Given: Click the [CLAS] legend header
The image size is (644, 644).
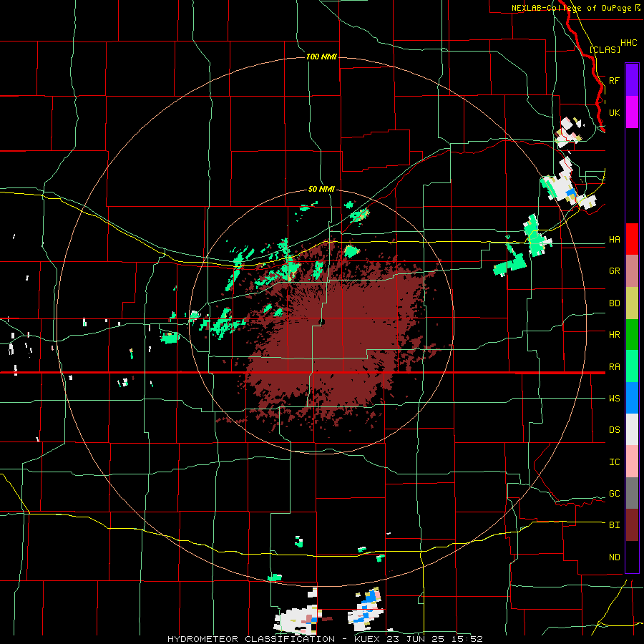Looking at the screenshot, I should (x=605, y=49).
